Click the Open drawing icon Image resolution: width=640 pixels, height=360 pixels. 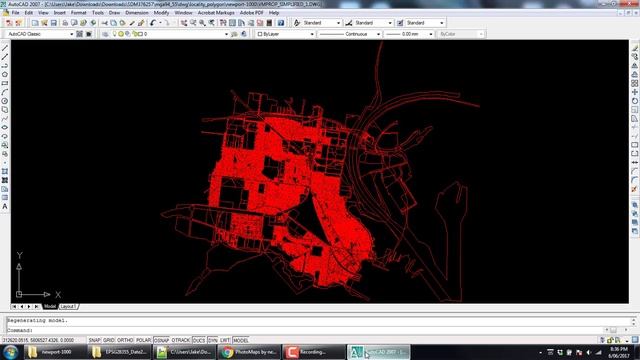[44, 23]
